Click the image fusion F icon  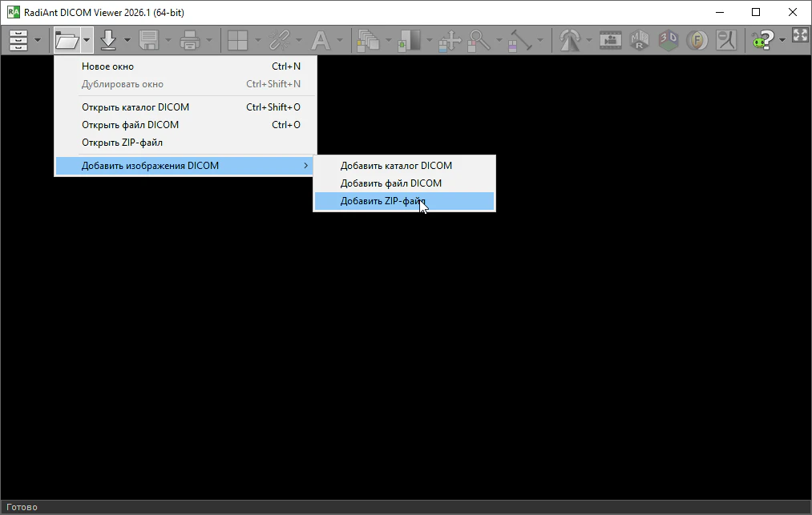[x=697, y=40]
